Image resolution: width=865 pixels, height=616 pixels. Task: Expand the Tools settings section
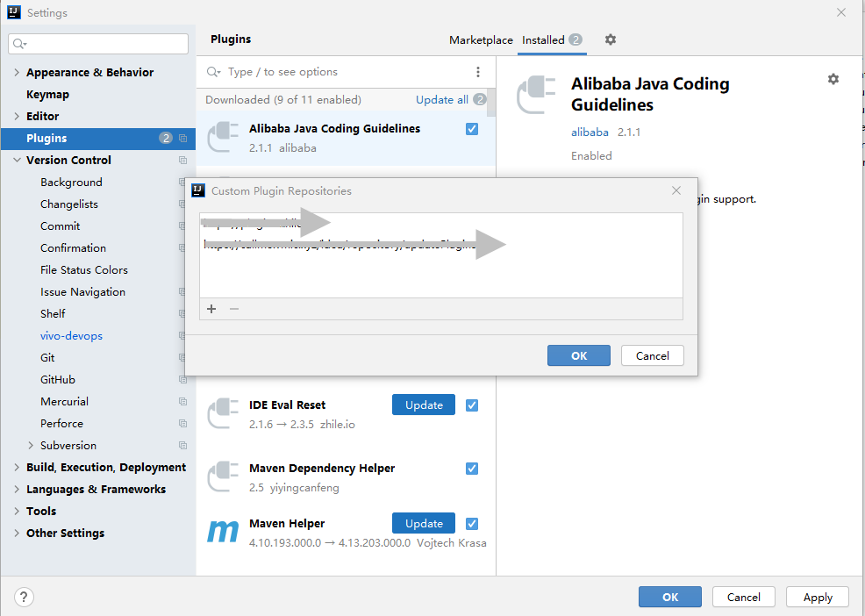coord(17,511)
